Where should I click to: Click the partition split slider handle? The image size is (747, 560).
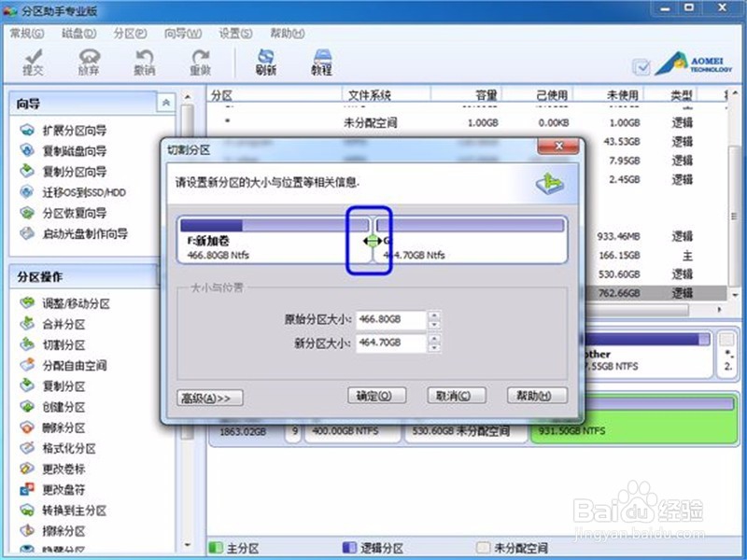tap(373, 241)
